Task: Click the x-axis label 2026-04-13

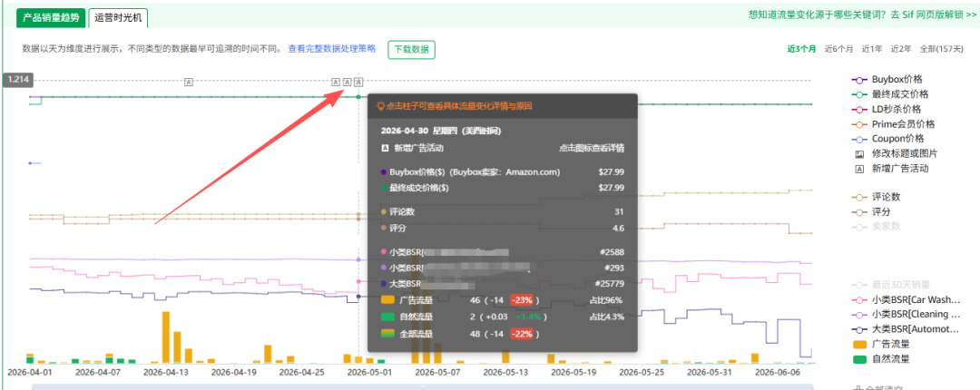Action: 166,371
